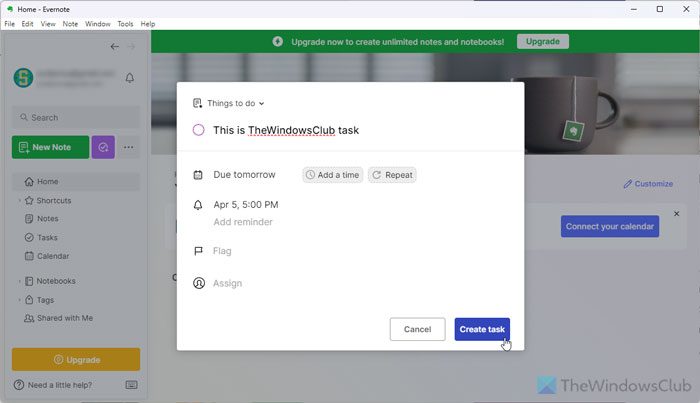The image size is (700, 403).
Task: Click the Flag label in the task dialog
Action: pyautogui.click(x=222, y=251)
